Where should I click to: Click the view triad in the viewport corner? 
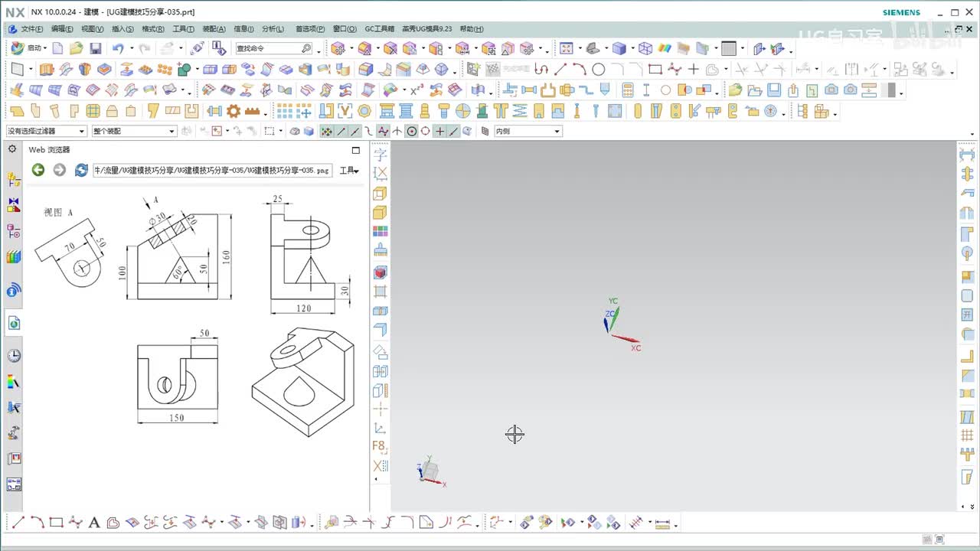click(431, 471)
